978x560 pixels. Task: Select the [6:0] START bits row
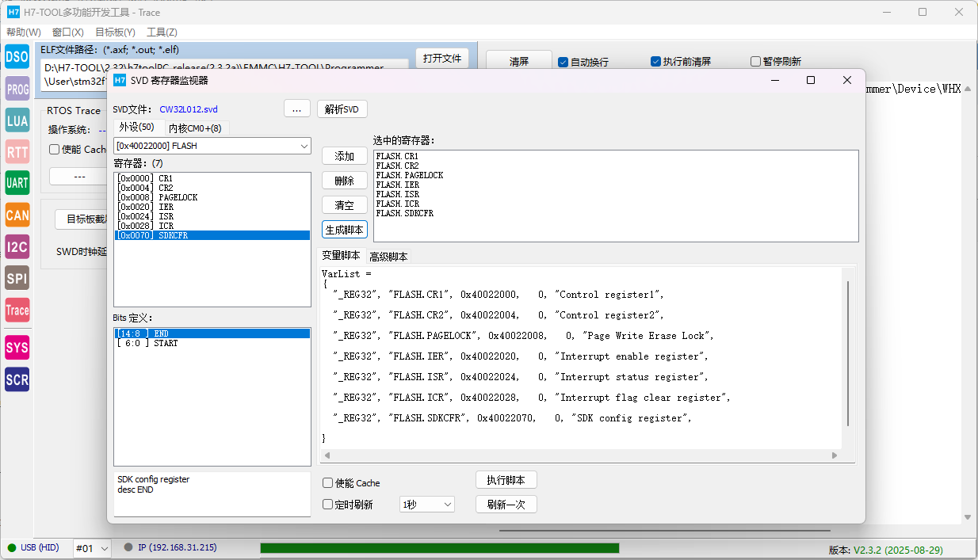click(x=212, y=343)
